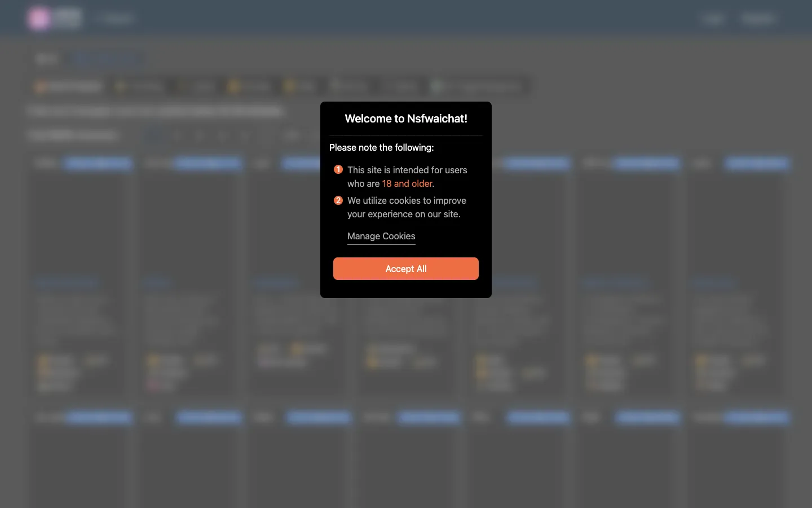Viewport: 812px width, 508px height.
Task: Open the Manage Cookies link
Action: pyautogui.click(x=381, y=237)
